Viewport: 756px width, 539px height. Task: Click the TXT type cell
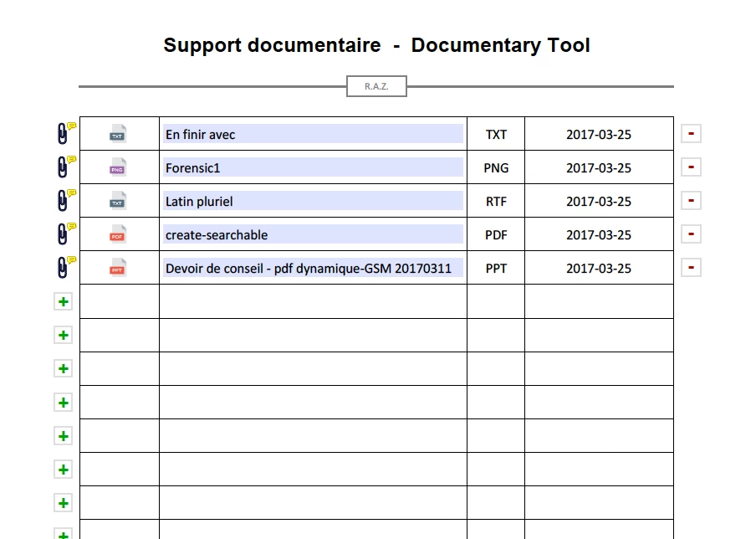coord(496,134)
